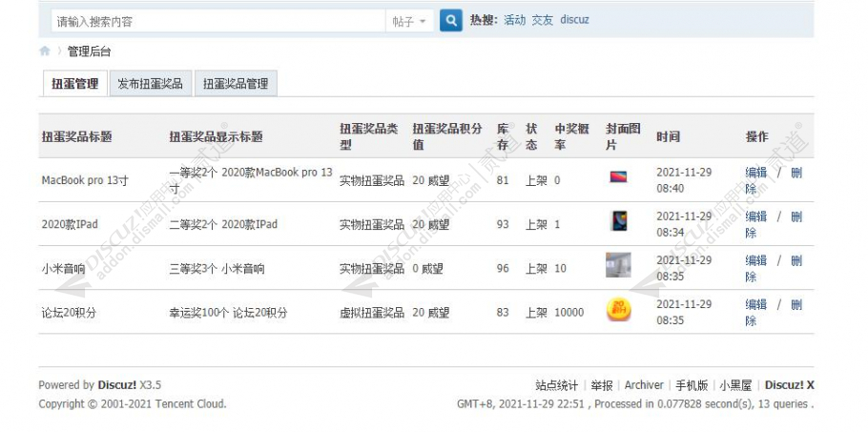Open the MacBook pro cover thumbnail
This screenshot has width=868, height=432.
click(x=618, y=177)
